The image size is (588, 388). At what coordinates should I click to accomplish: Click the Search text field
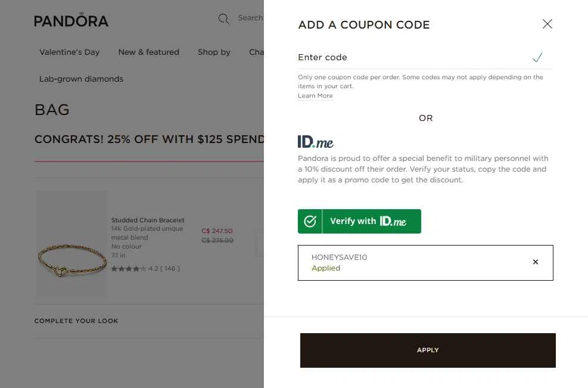(250, 18)
